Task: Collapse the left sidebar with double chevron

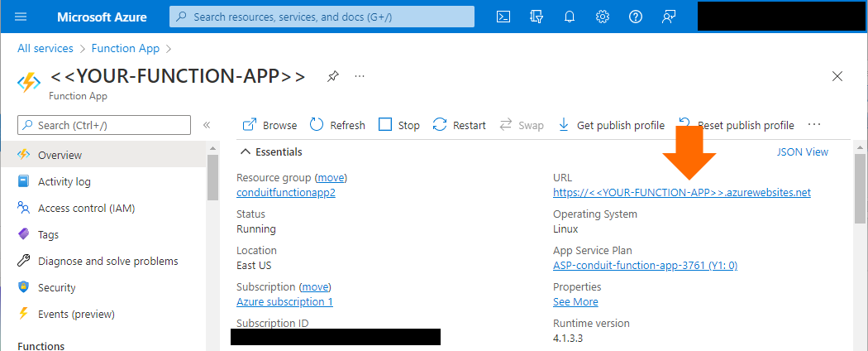Action: click(207, 125)
